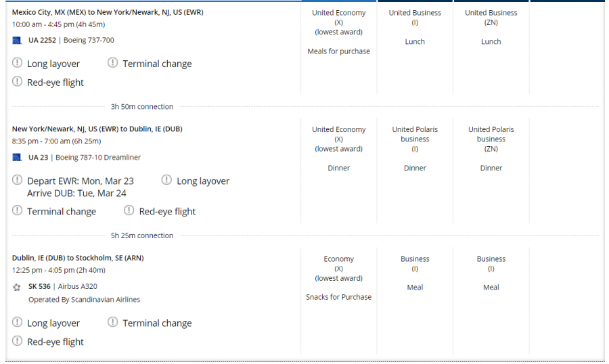The width and height of the screenshot is (609, 364).
Task: Click the SK 536 flight number
Action: [x=39, y=287]
